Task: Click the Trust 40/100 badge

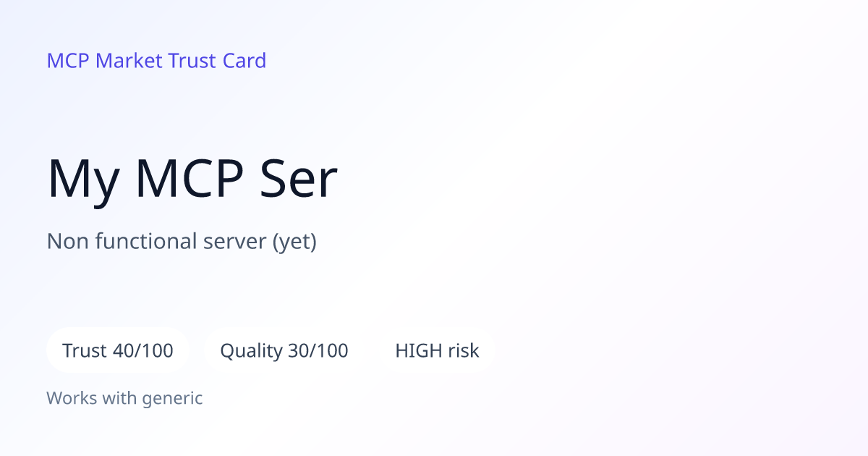Action: click(x=118, y=350)
